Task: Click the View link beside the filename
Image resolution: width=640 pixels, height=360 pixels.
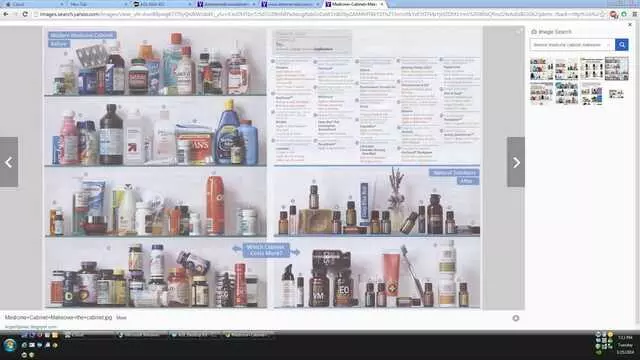Action: click(x=121, y=317)
